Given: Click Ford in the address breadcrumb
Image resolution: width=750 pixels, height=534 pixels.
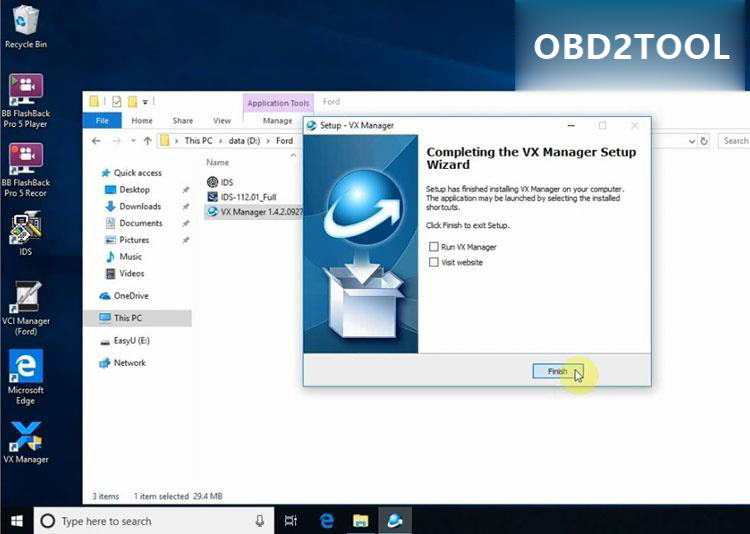Looking at the screenshot, I should click(284, 141).
